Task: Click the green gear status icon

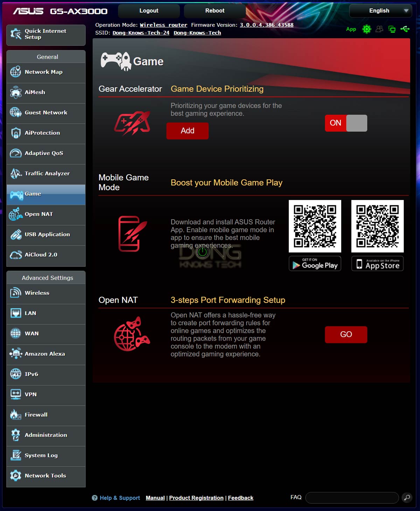Action: [366, 29]
